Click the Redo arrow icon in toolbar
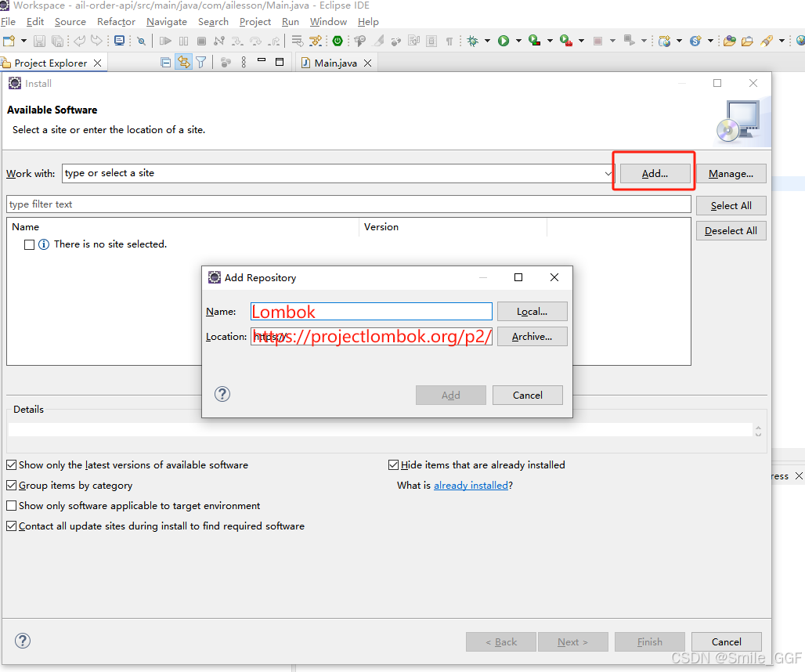 (96, 41)
